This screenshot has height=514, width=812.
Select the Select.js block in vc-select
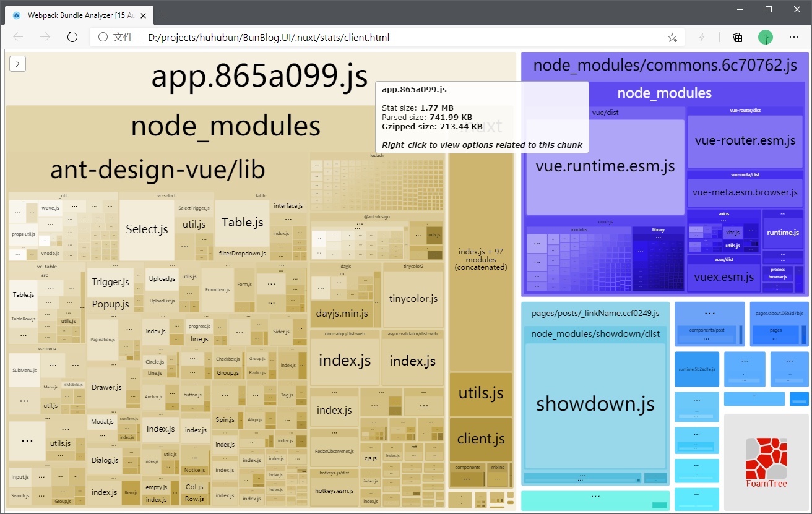tap(147, 229)
